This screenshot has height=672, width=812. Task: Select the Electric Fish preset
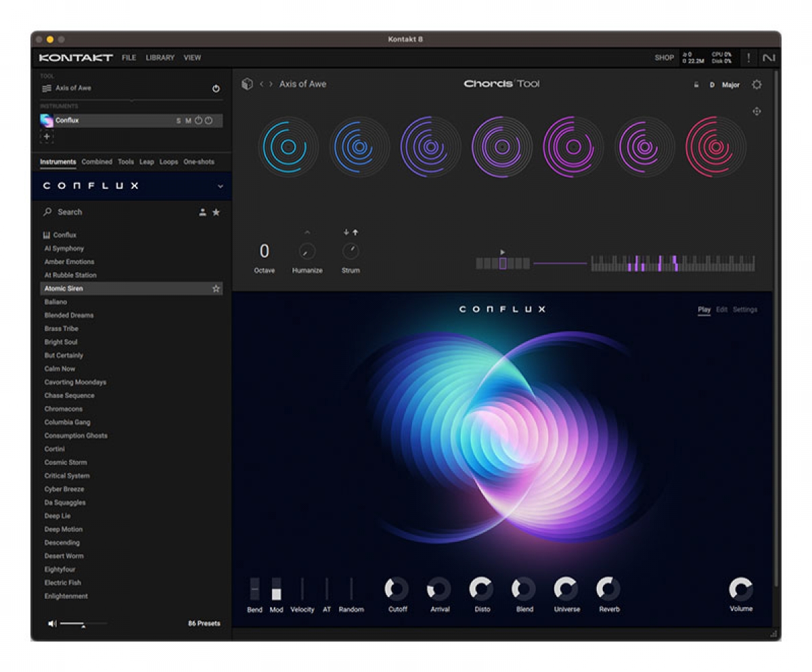point(62,583)
